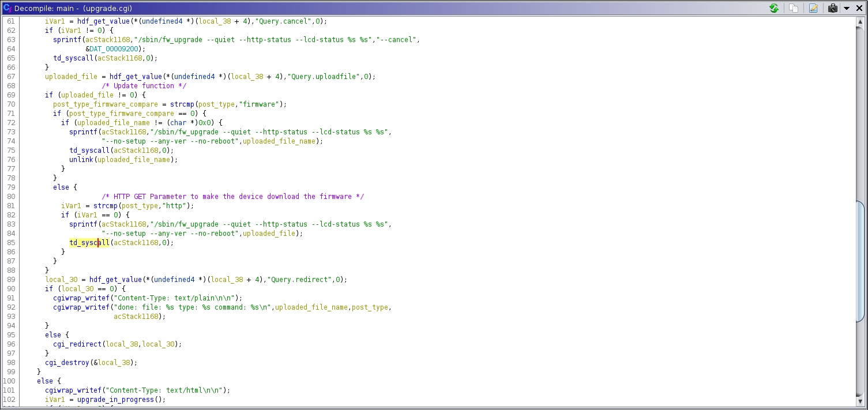
Task: Click the DAT_00009200 data reference
Action: [x=113, y=49]
